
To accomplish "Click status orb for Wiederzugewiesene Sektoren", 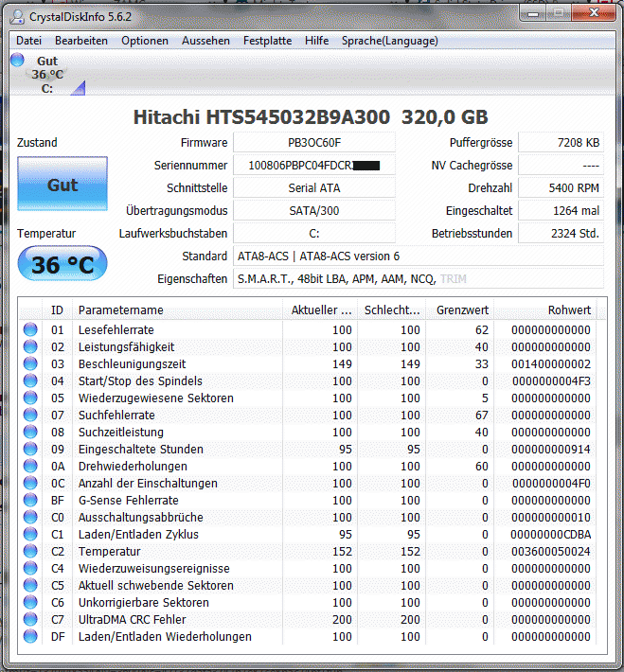I will tap(30, 398).
